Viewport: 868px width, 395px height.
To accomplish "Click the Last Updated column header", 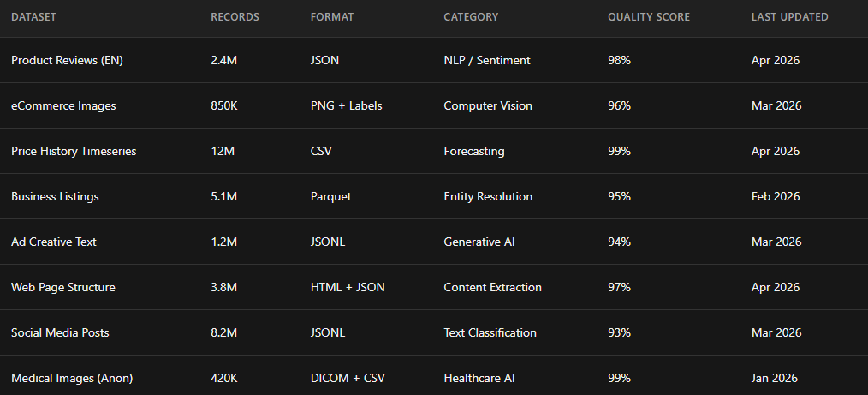I will [789, 17].
